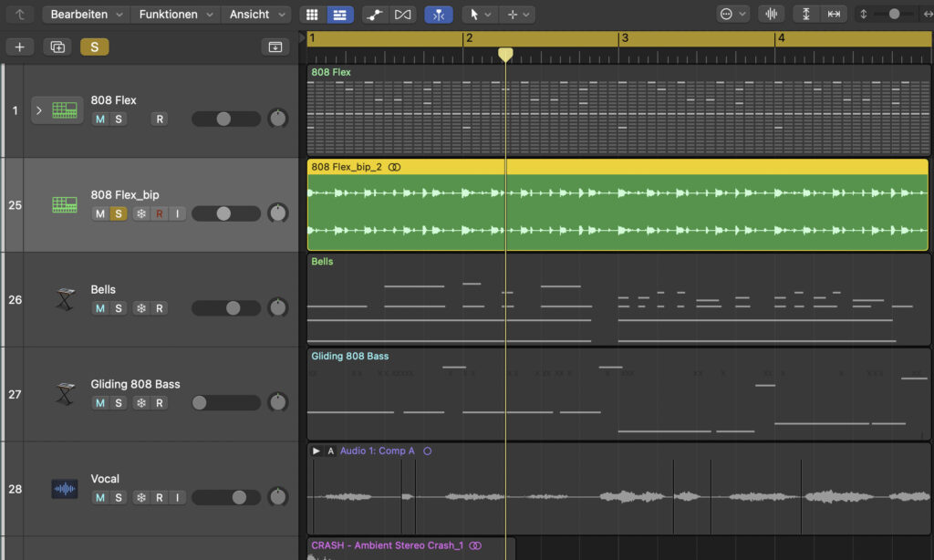Click the waveform zoom button

tap(772, 15)
